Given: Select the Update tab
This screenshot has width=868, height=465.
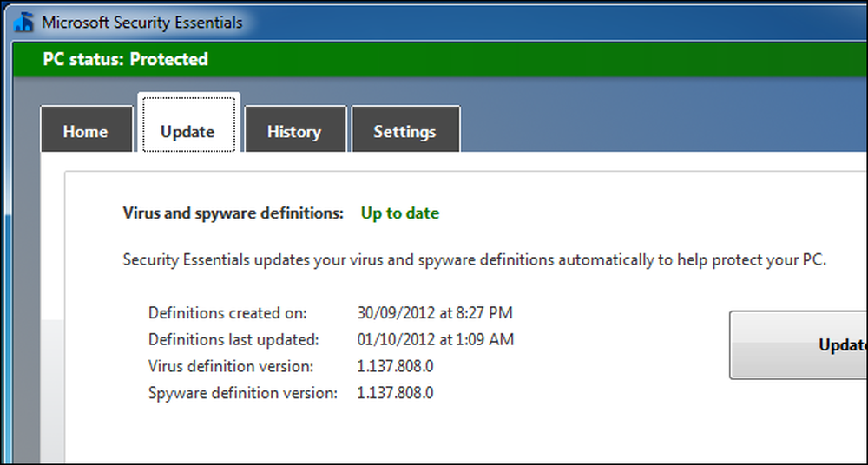Looking at the screenshot, I should pos(188,123).
